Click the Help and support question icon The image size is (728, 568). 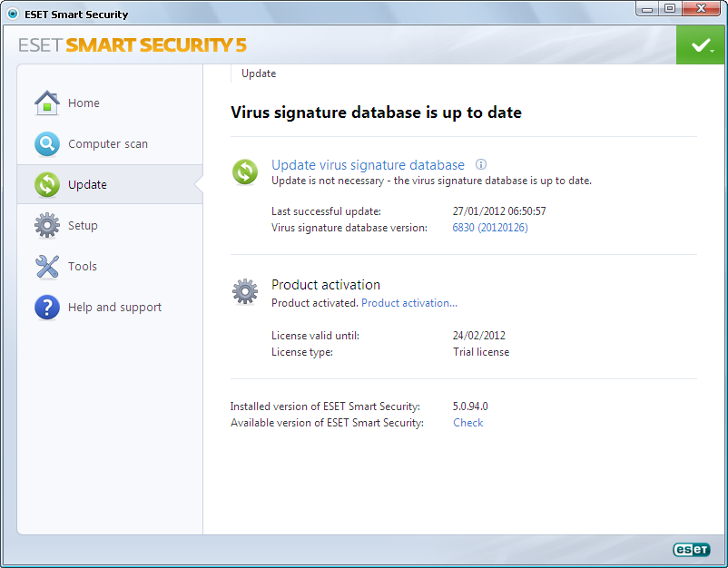coord(47,308)
